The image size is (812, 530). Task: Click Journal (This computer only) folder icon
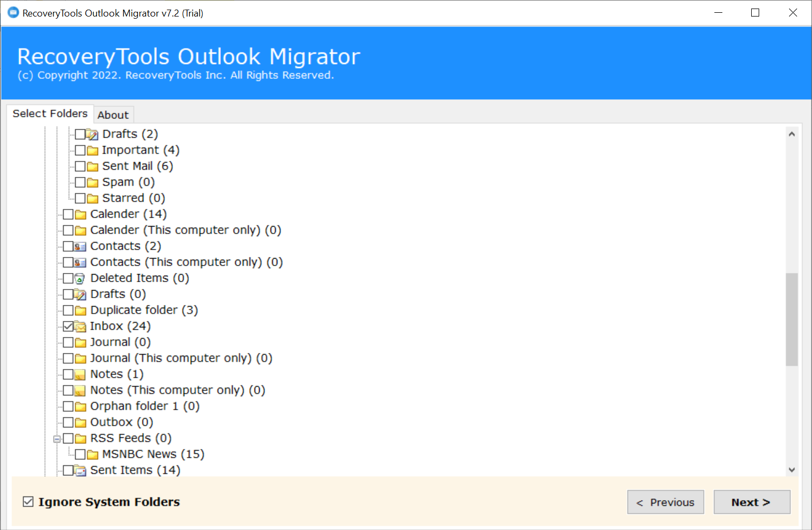[x=81, y=358]
